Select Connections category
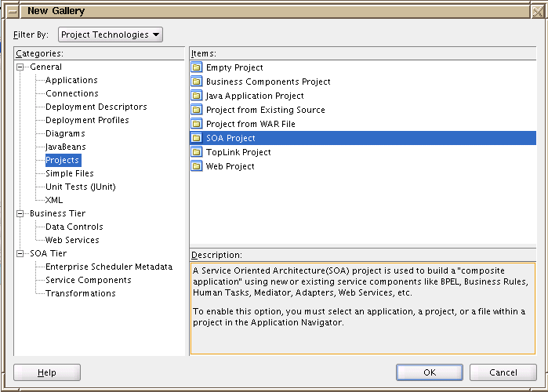The image size is (548, 392). pyautogui.click(x=72, y=93)
